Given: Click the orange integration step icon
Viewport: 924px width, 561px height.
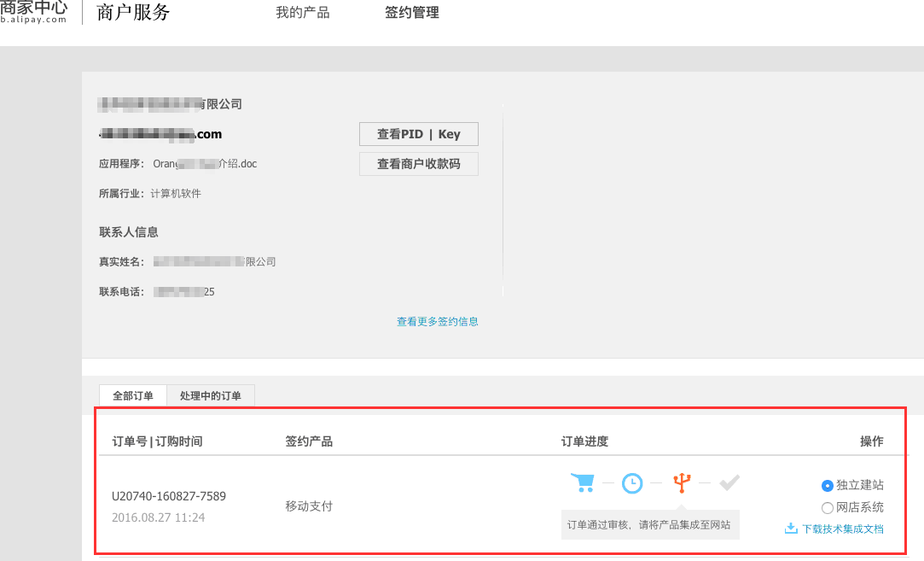Looking at the screenshot, I should [x=681, y=483].
